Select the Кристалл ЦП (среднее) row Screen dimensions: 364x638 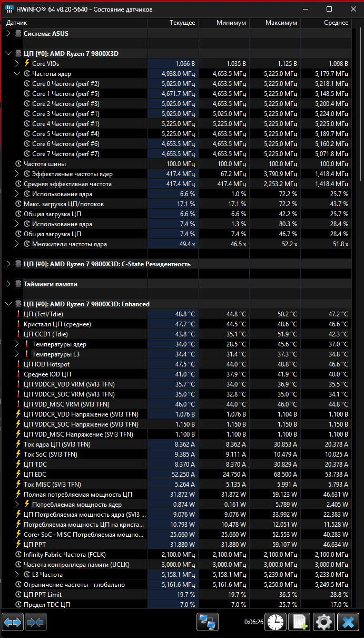178,324
